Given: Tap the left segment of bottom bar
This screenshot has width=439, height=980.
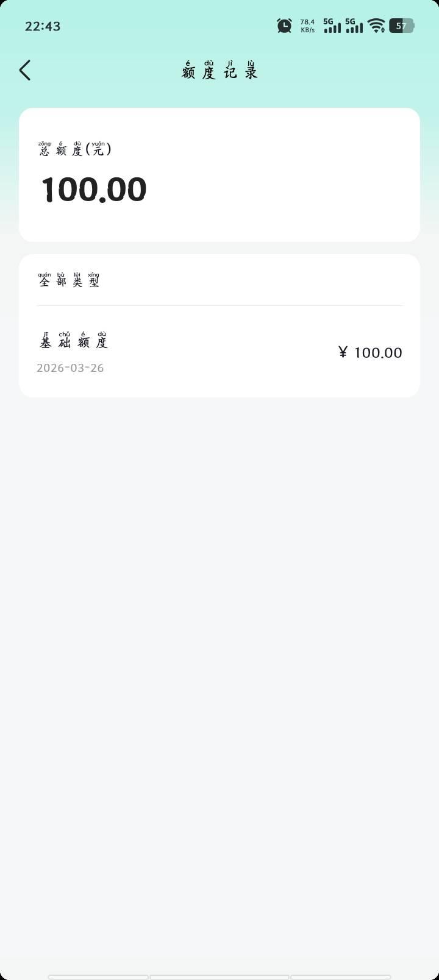Looking at the screenshot, I should [x=98, y=977].
